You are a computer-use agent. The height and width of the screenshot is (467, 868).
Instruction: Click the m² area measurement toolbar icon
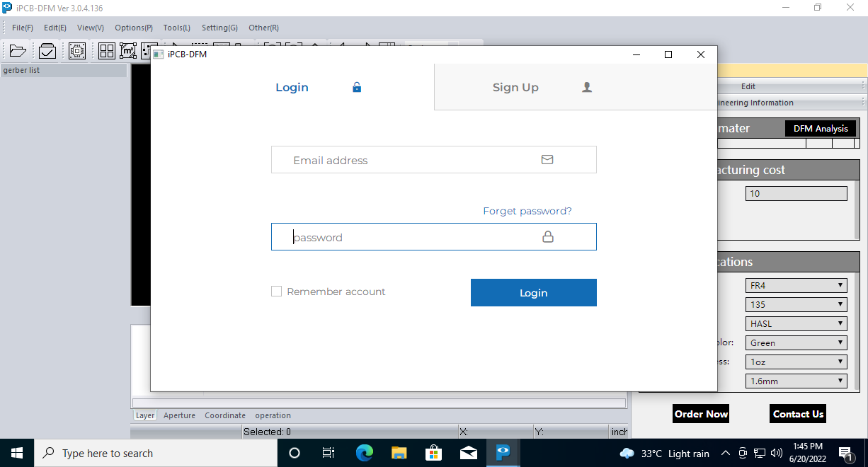[x=127, y=51]
